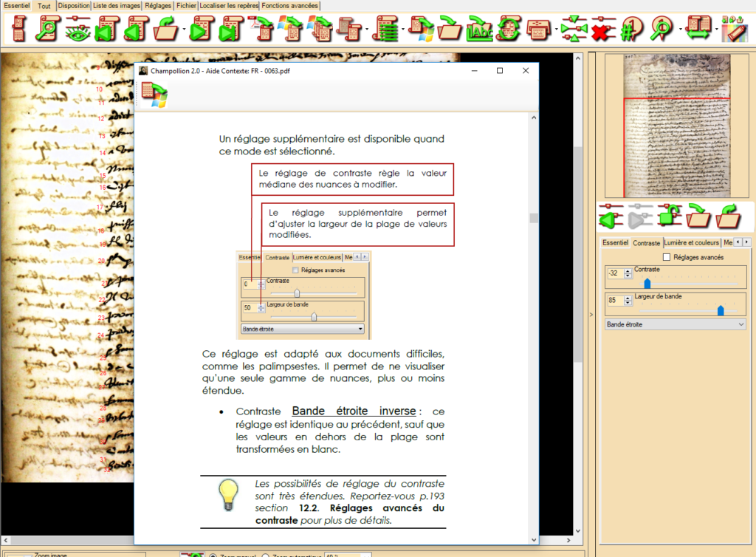This screenshot has height=557, width=756.
Task: Click the green unlocked padlock sliders icon
Action: click(x=670, y=216)
